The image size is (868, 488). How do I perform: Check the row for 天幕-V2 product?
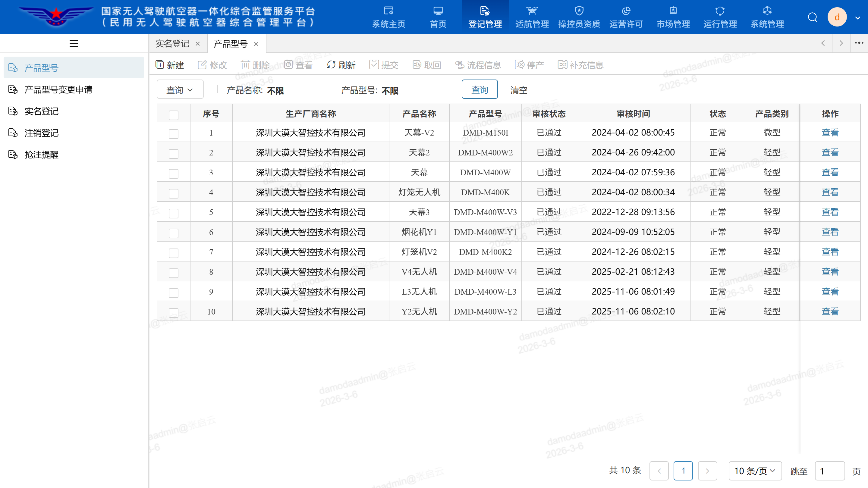pos(174,134)
